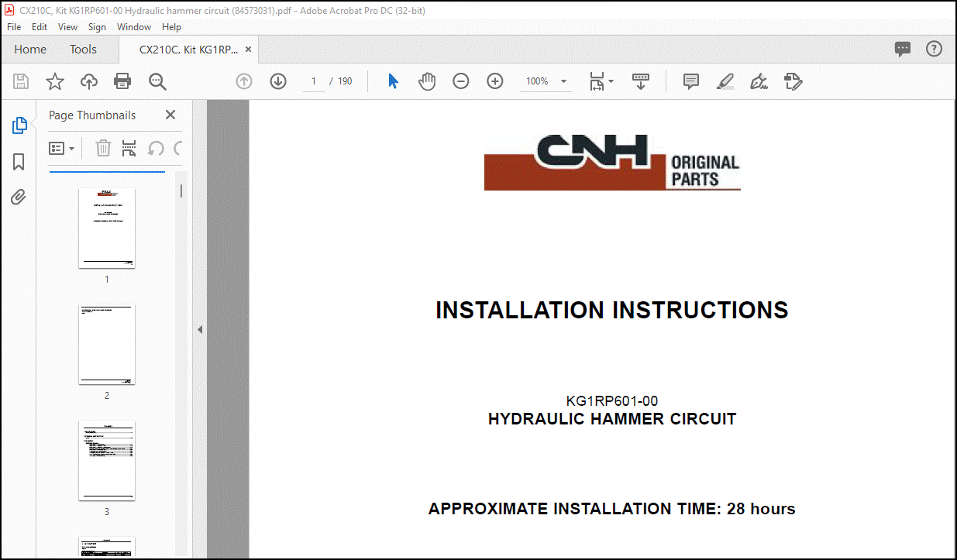Click HYDRAULIC HAMMER CIRCUIT text
This screenshot has width=957, height=560.
tap(612, 419)
